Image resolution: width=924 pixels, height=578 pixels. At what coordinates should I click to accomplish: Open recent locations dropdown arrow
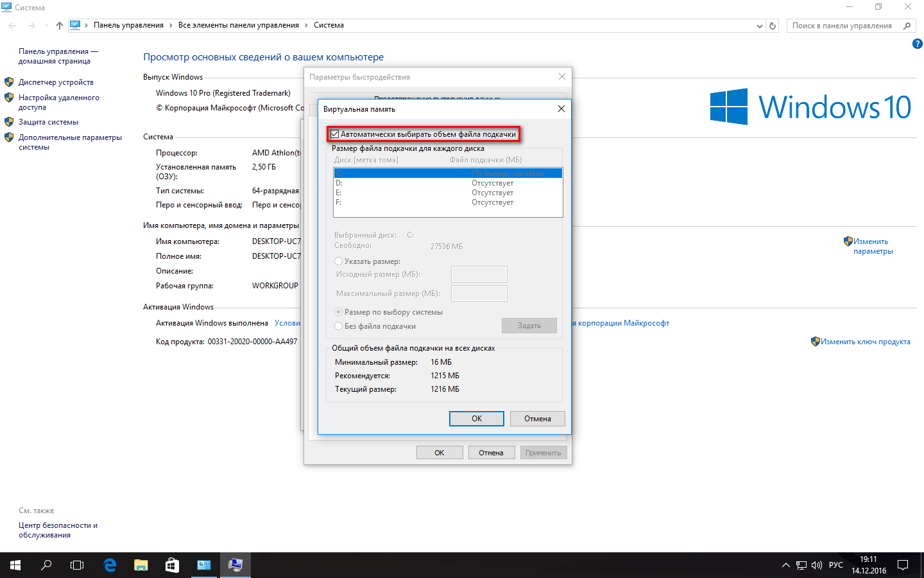[46, 26]
